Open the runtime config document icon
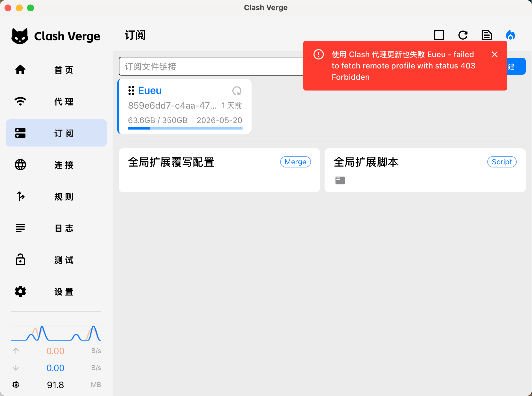This screenshot has width=532, height=396. pyautogui.click(x=486, y=35)
